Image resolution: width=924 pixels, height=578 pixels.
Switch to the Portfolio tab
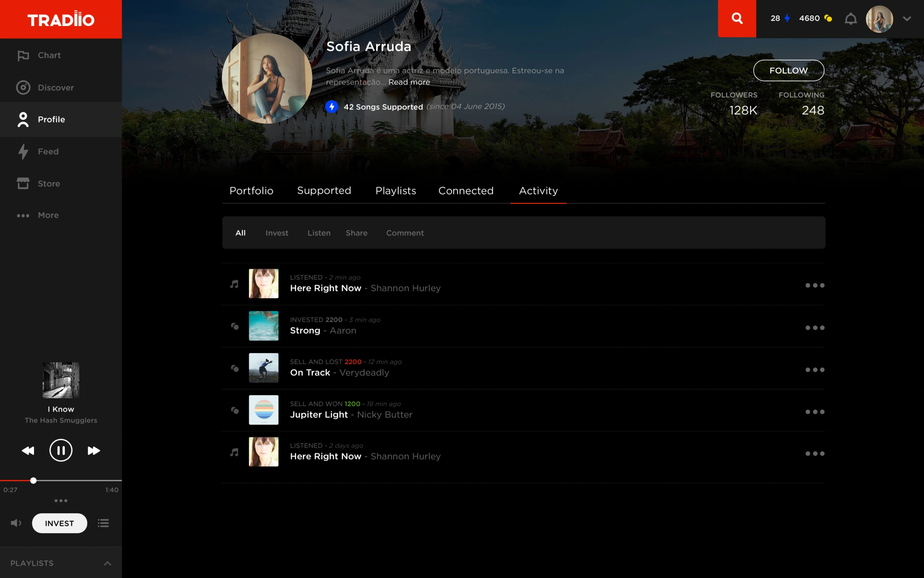tap(251, 191)
